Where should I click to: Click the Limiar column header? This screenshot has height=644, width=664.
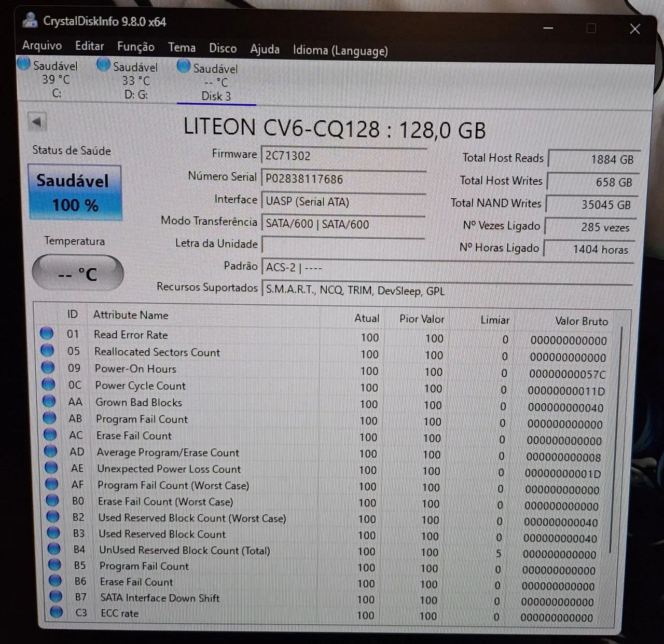[495, 320]
